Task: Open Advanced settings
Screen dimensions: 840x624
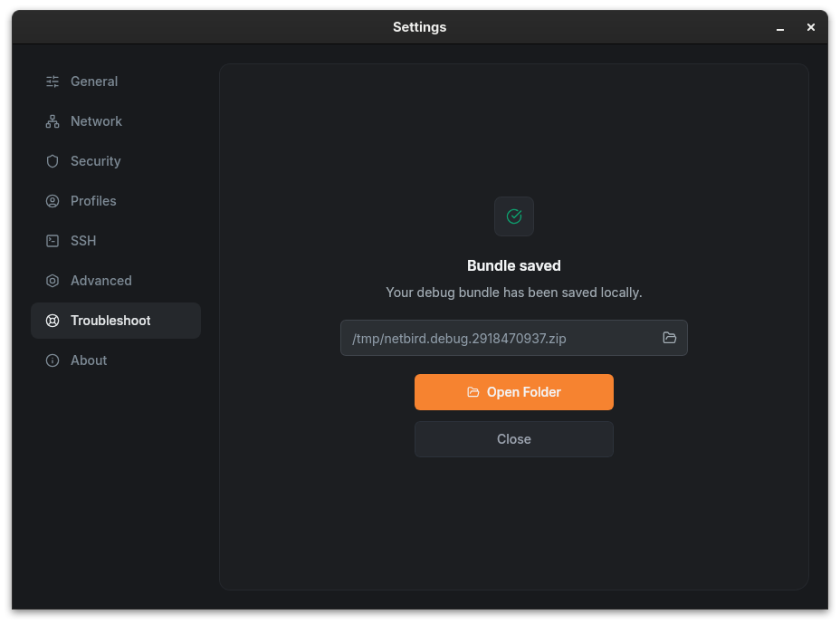Action: tap(116, 281)
